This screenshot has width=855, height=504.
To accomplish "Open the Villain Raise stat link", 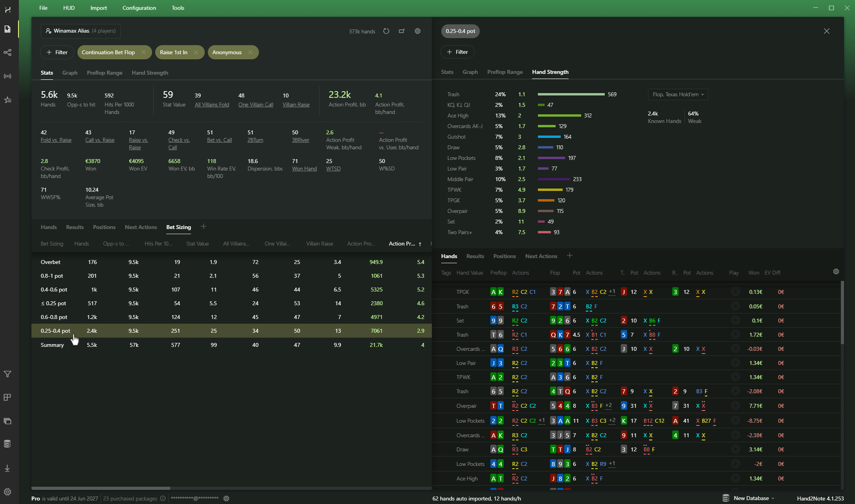I will pos(296,104).
